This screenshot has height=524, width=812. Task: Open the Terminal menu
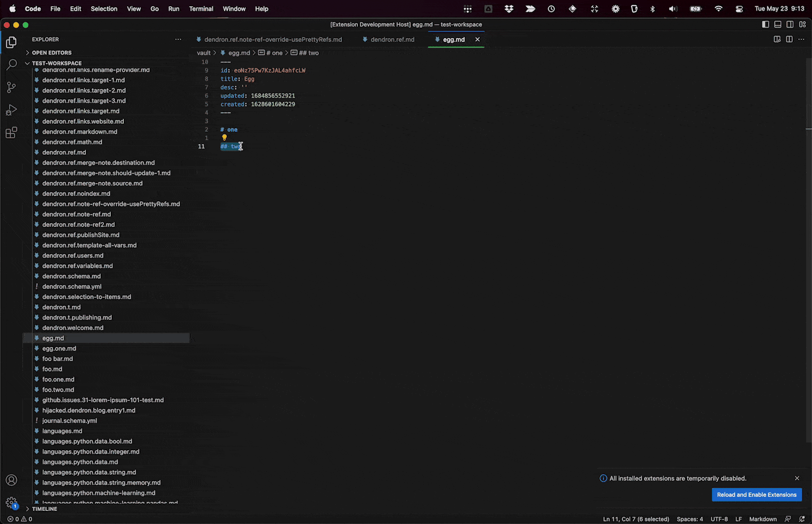(x=201, y=9)
